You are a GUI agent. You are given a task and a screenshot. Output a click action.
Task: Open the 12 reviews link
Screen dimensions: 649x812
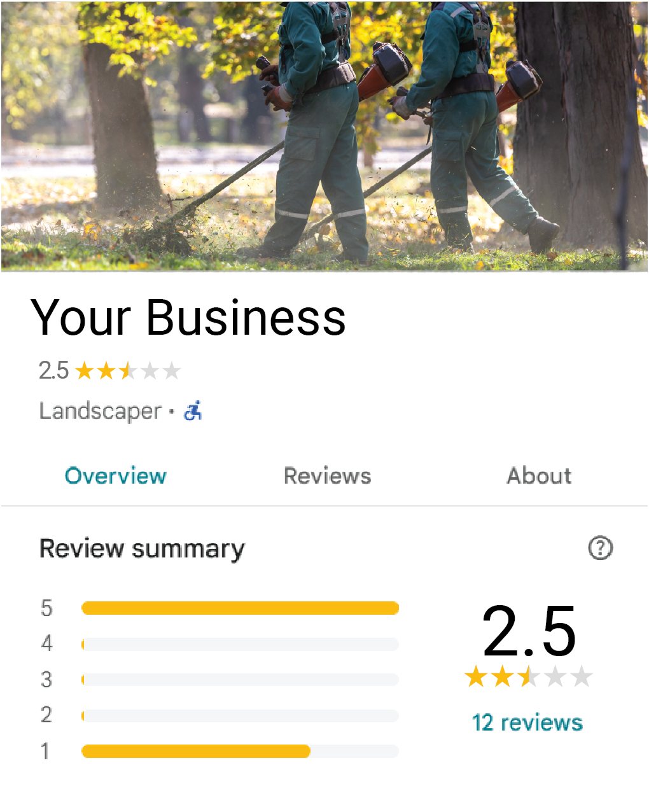pos(527,723)
